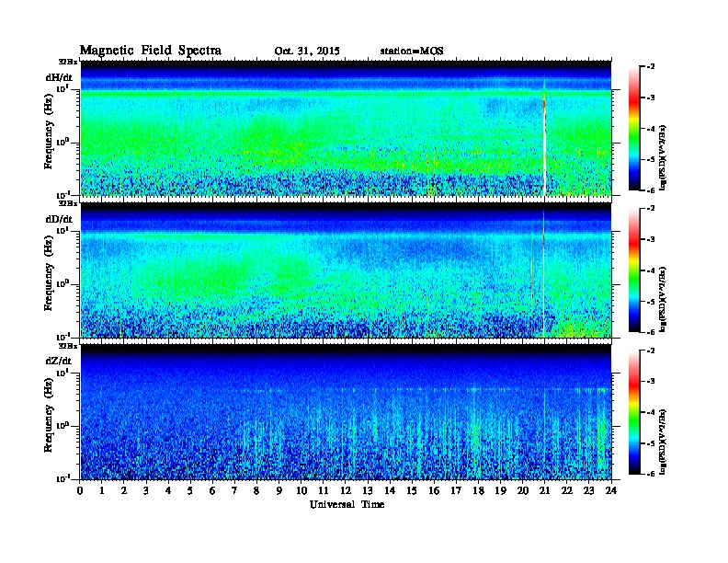Click hour tick label 7 on time axis
728x563 pixels.
(234, 490)
